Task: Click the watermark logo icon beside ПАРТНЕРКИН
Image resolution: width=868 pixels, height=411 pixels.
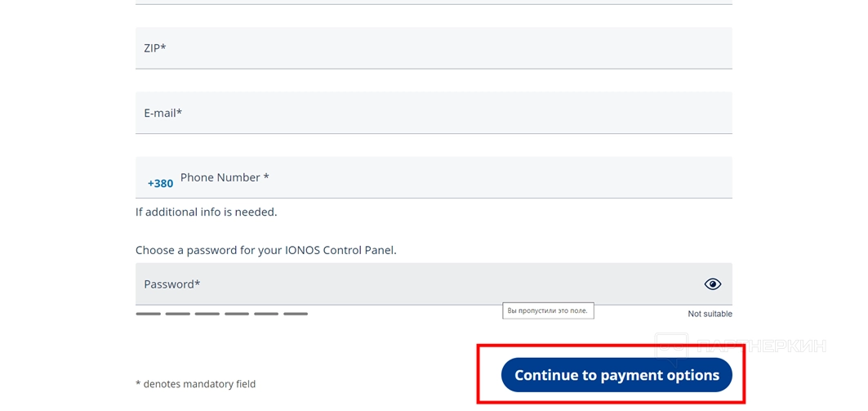Action: point(672,346)
